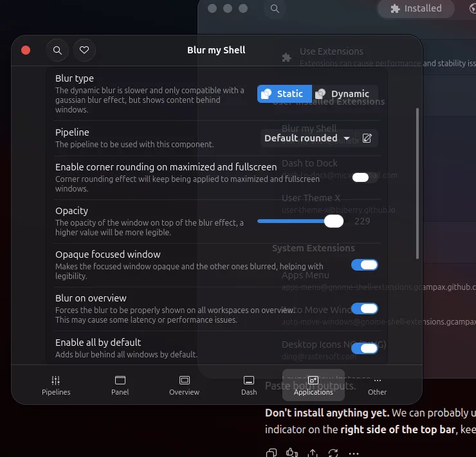
Task: Open the Default rounded pipeline dropdown
Action: click(x=307, y=138)
